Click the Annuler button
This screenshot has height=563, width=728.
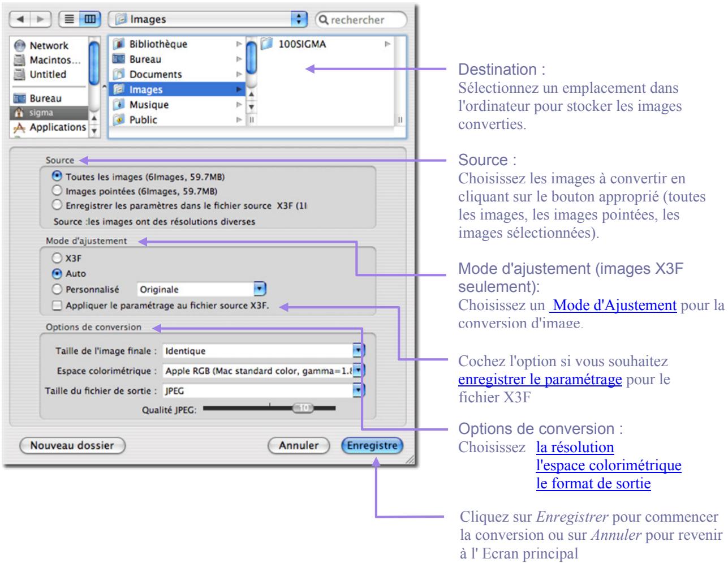pos(299,445)
